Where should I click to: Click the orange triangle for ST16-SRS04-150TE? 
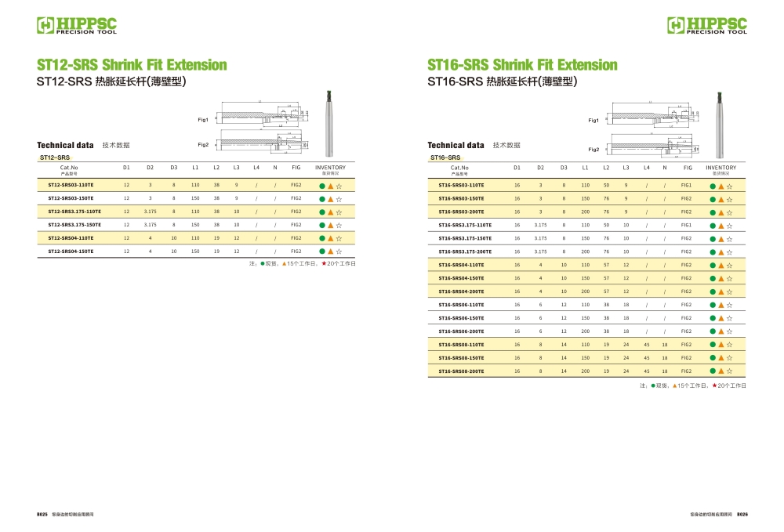pos(721,279)
